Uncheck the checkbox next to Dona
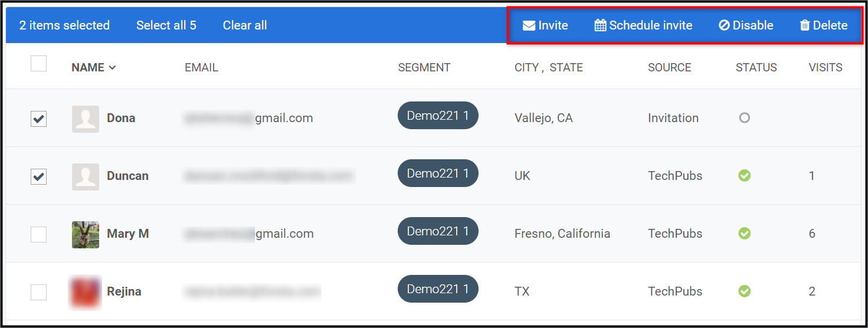Screen dimensions: 868x328 (38, 119)
